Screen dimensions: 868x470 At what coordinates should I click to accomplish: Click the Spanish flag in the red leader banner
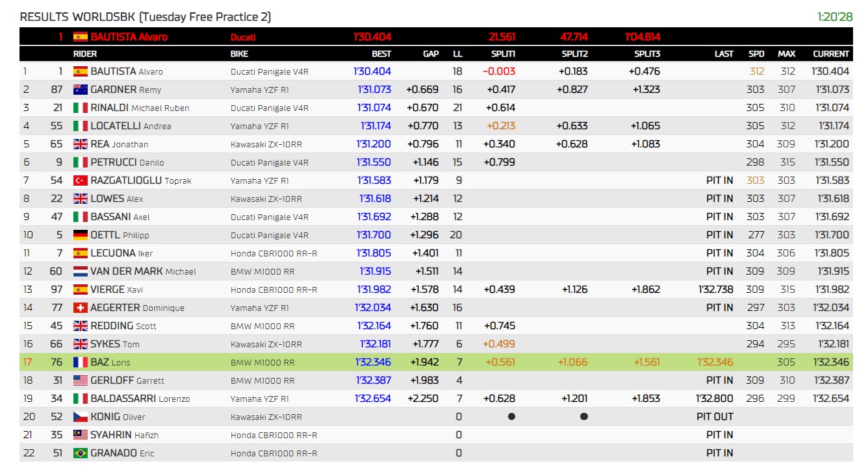[81, 37]
